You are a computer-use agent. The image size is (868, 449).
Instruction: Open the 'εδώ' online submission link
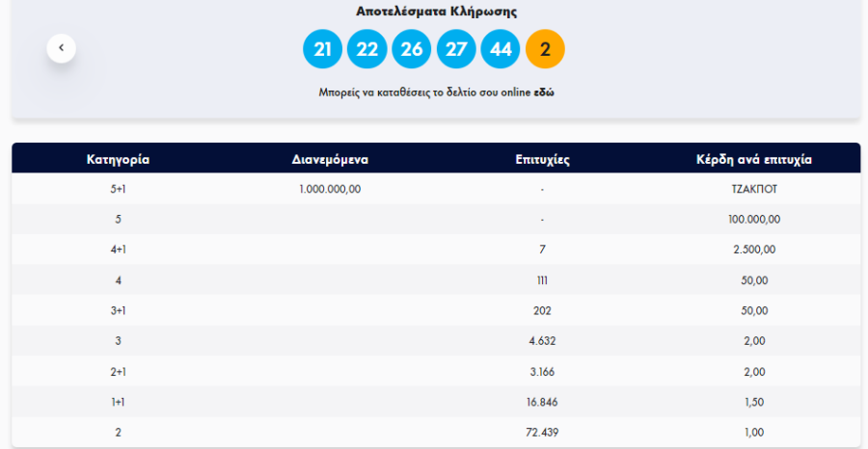pyautogui.click(x=544, y=92)
